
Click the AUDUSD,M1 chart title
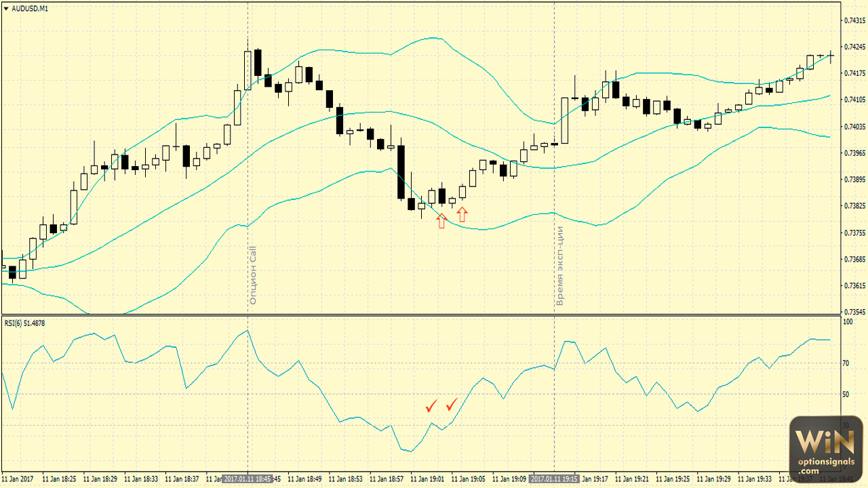[x=30, y=8]
